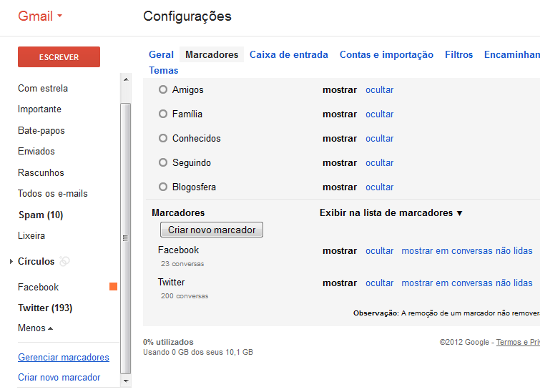Switch to the Geral tab
Viewport: 540px width, 392px height.
pos(161,54)
